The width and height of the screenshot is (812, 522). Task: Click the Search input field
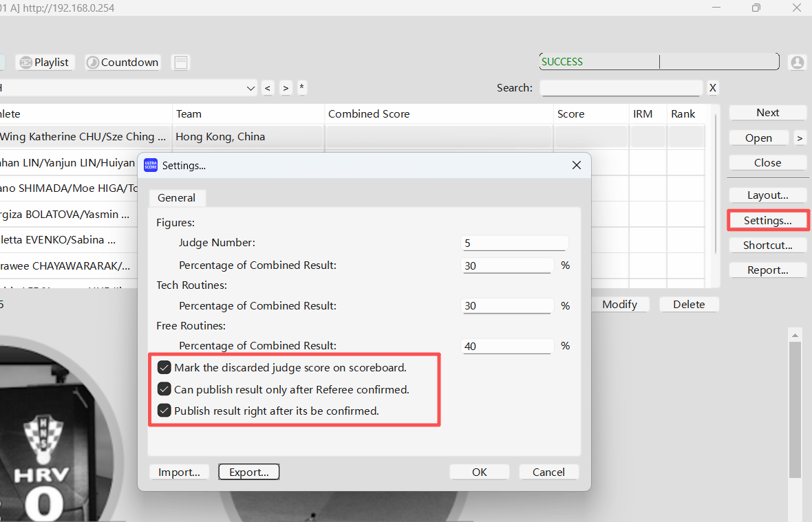click(x=621, y=88)
